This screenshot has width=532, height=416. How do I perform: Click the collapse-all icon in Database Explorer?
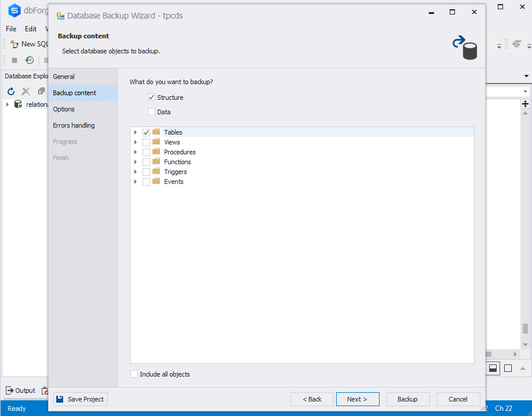[x=41, y=91]
